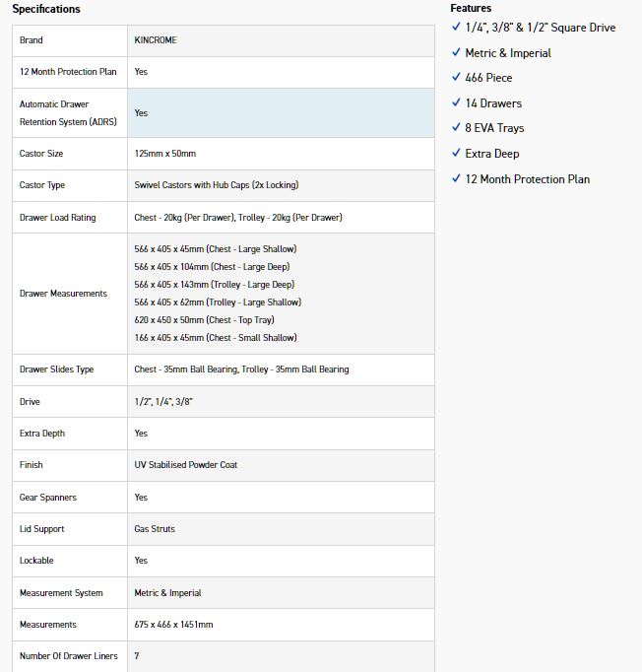Select the Swivel Castors with Hub Caps value
This screenshot has height=672, width=642.
(216, 185)
